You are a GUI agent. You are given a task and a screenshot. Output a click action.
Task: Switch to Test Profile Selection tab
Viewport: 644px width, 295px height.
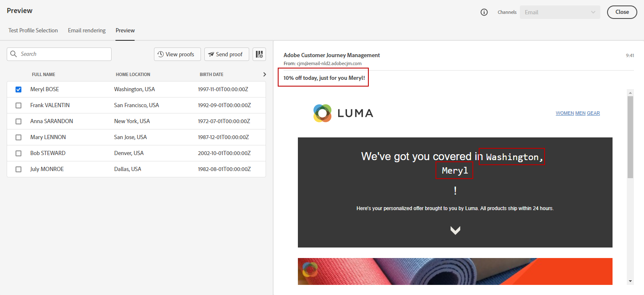[x=33, y=30]
